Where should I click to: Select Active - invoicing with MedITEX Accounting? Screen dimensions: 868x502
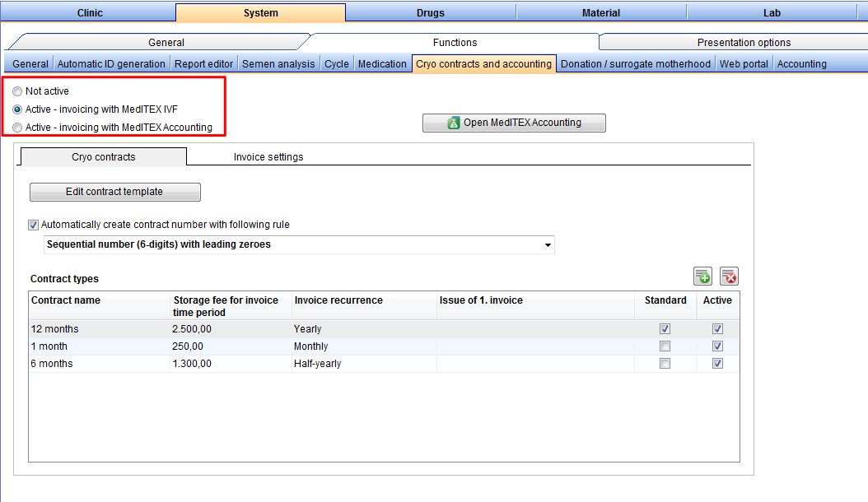17,128
